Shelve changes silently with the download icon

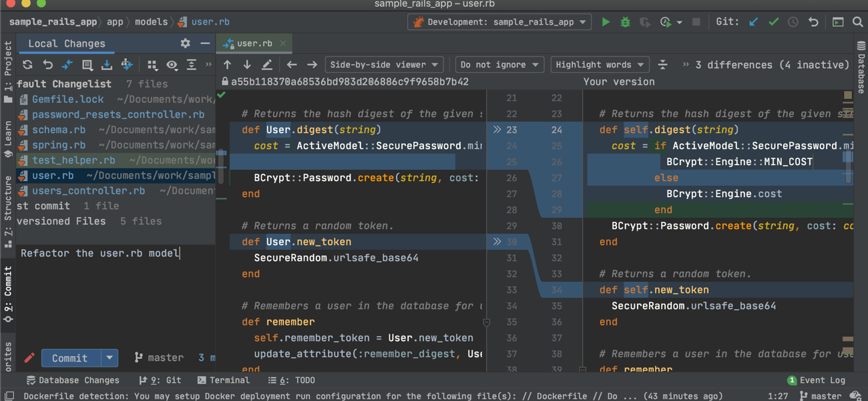(107, 65)
